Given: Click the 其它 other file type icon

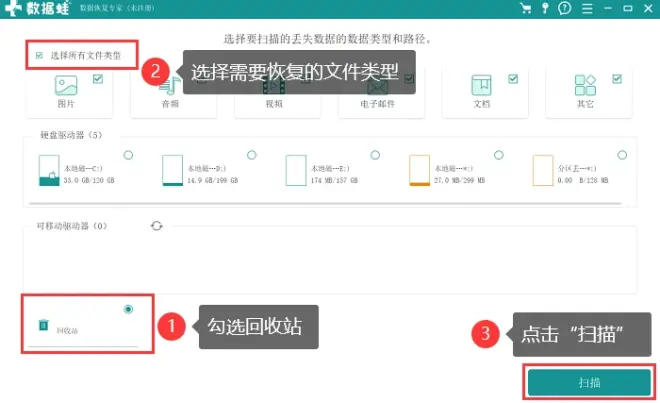Looking at the screenshot, I should [586, 86].
